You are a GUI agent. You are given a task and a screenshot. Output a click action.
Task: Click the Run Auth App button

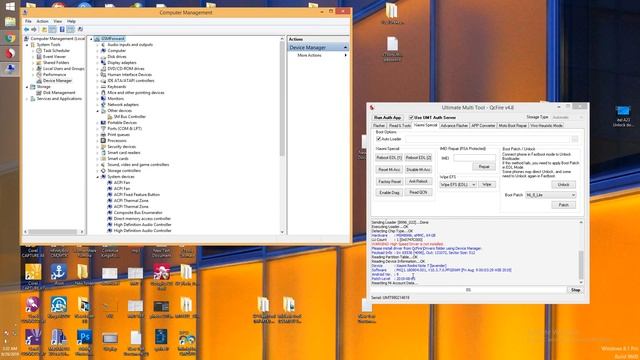[387, 118]
